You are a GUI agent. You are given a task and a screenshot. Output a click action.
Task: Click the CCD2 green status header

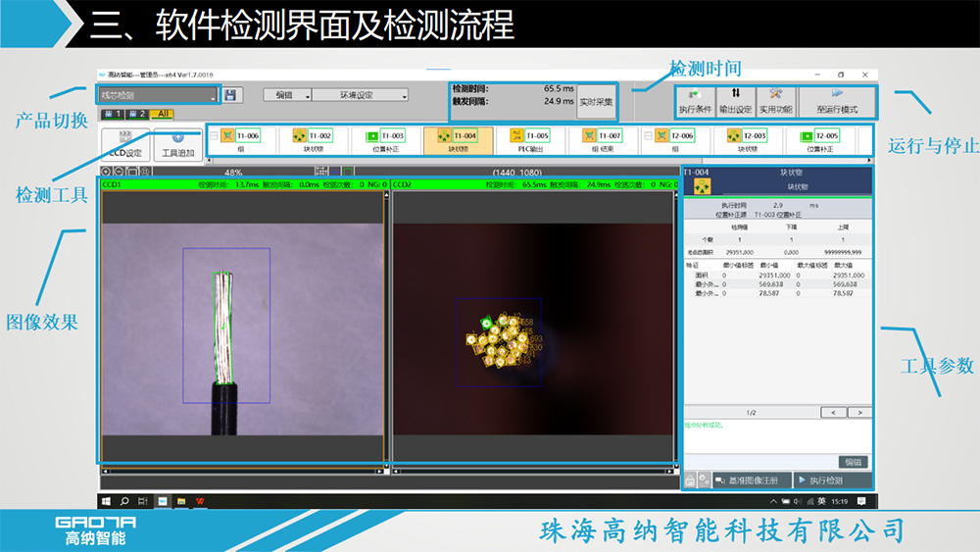click(x=535, y=184)
